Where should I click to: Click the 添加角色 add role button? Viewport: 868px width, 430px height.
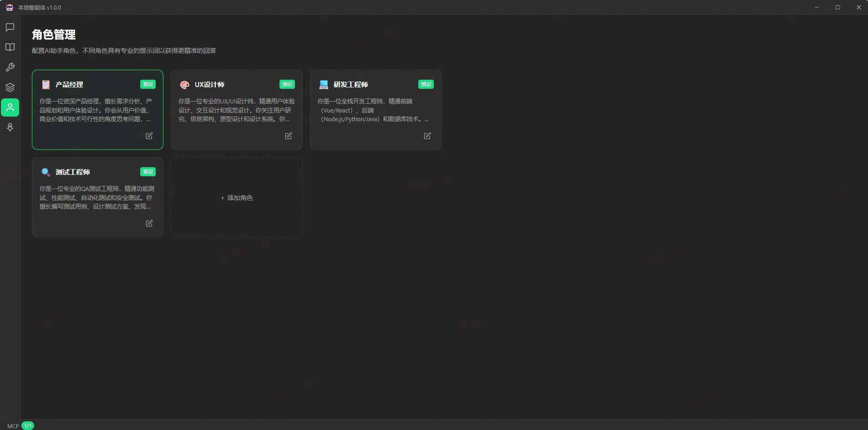pos(237,198)
